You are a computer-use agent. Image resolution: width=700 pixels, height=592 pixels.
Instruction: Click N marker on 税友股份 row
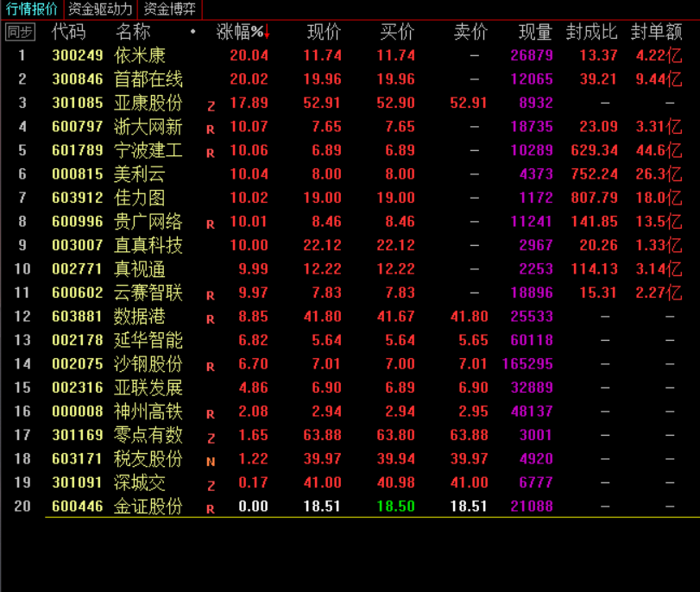coord(211,462)
